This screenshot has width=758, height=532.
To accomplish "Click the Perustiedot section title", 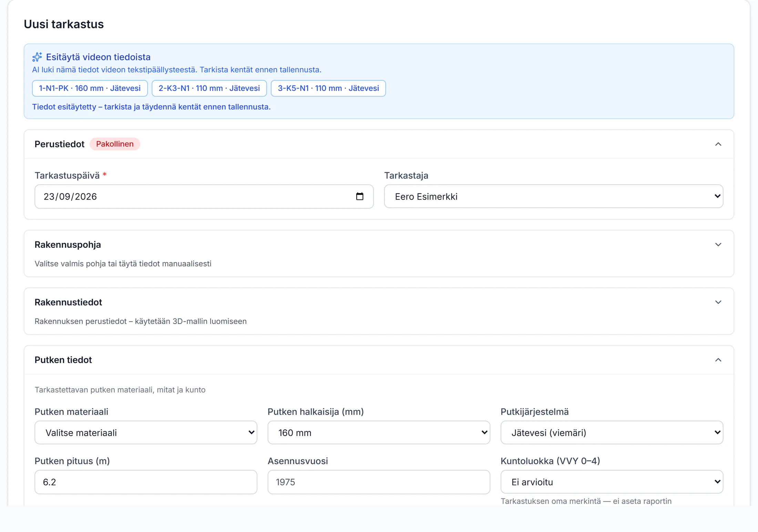I will (x=59, y=144).
